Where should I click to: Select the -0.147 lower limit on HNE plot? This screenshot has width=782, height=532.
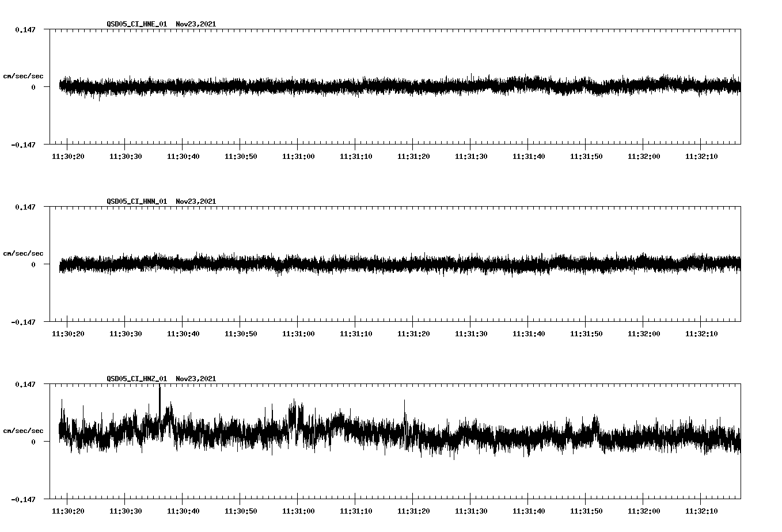23,145
